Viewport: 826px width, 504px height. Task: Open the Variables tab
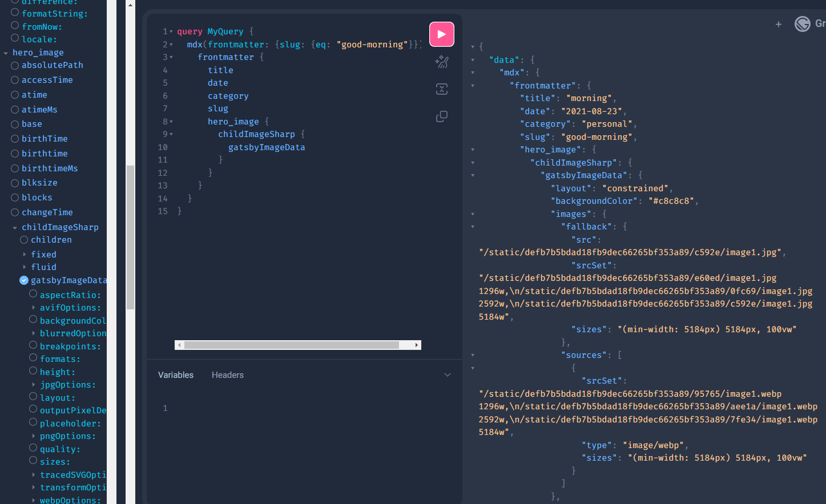175,375
